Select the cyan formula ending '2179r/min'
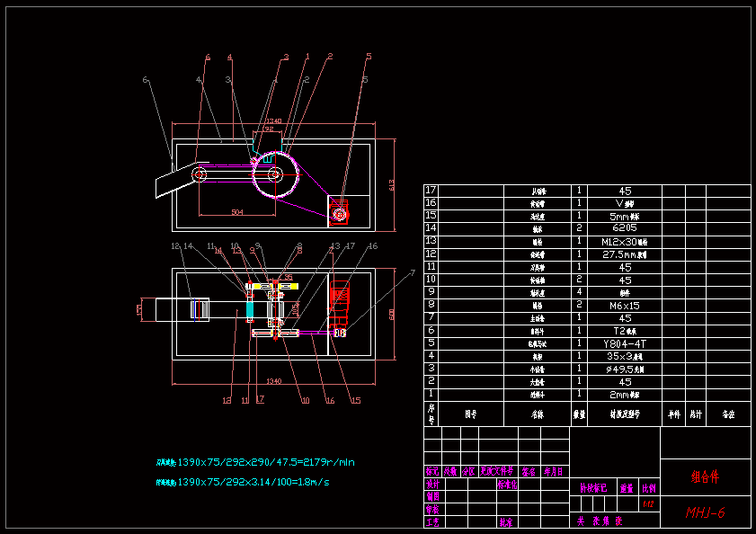The height and width of the screenshot is (534, 756). click(255, 462)
